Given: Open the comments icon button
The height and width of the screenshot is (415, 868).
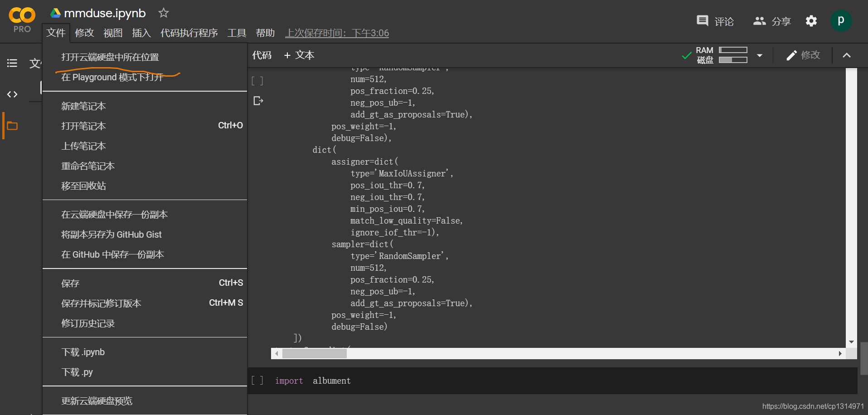Looking at the screenshot, I should 703,21.
